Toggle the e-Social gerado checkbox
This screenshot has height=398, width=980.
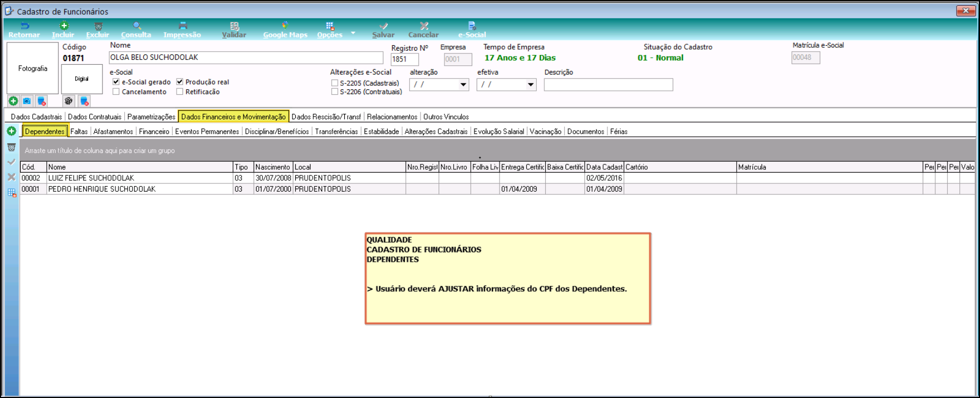(116, 82)
